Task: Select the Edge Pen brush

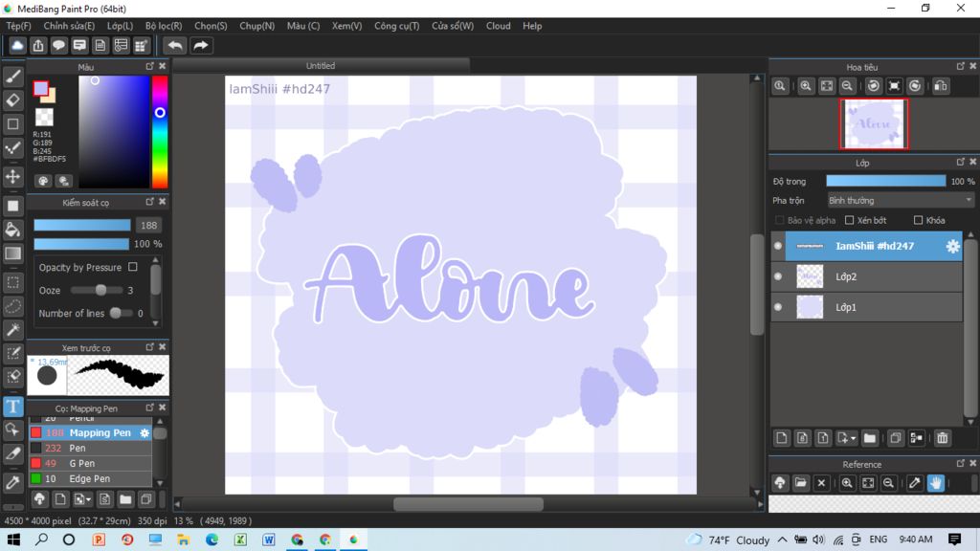Action: (x=91, y=478)
